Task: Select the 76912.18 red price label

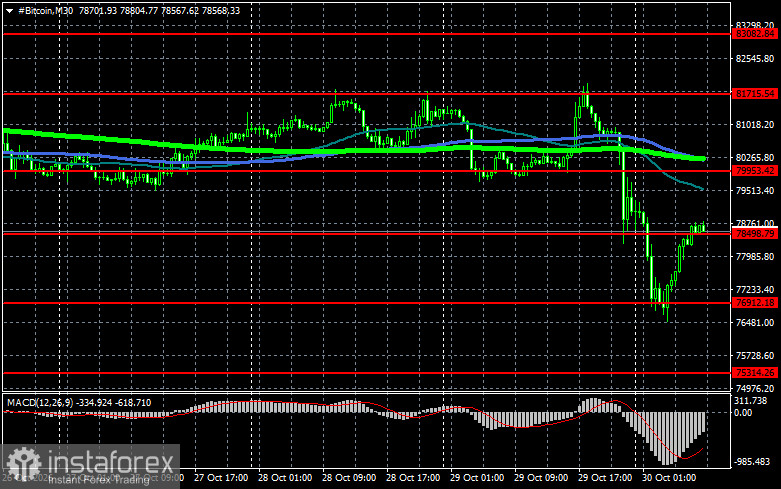Action: [756, 303]
